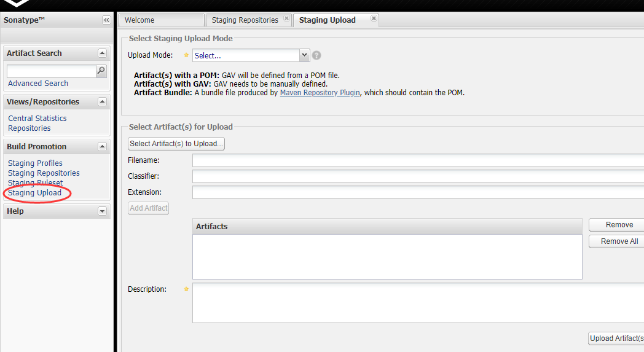Switch to the Welcome tab
The height and width of the screenshot is (352, 644).
[x=161, y=20]
